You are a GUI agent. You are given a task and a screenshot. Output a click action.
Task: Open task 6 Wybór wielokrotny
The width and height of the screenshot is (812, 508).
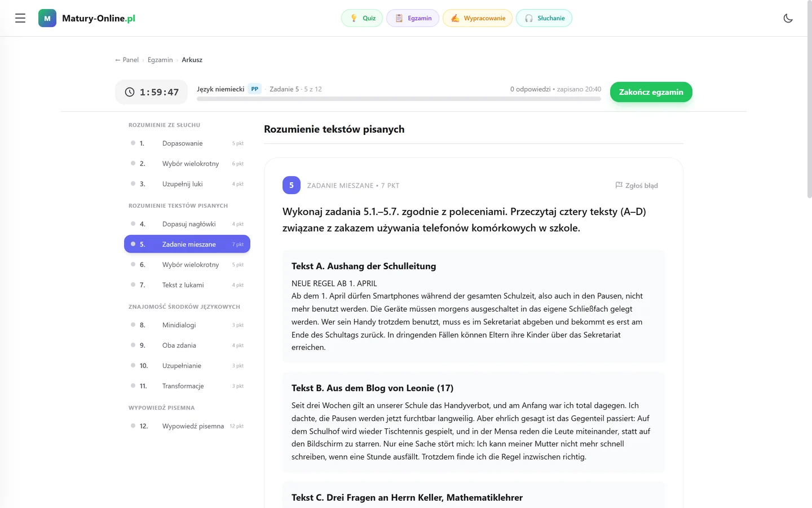tap(187, 265)
